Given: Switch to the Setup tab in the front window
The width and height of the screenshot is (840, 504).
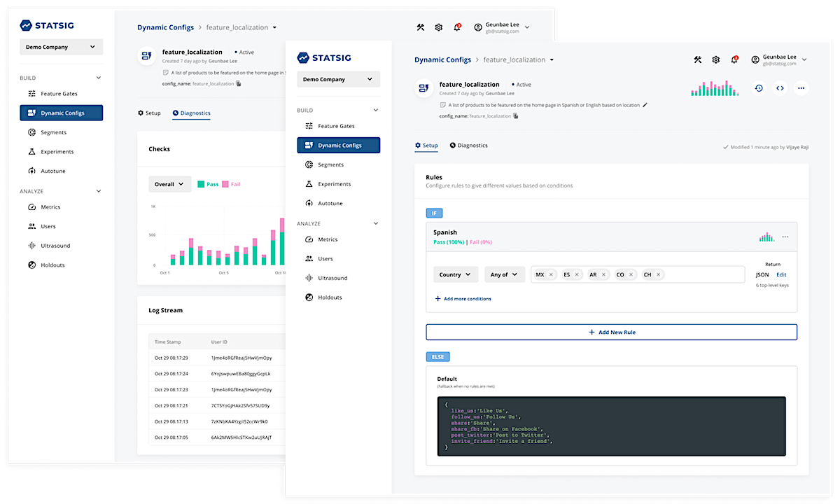Looking at the screenshot, I should coord(426,146).
